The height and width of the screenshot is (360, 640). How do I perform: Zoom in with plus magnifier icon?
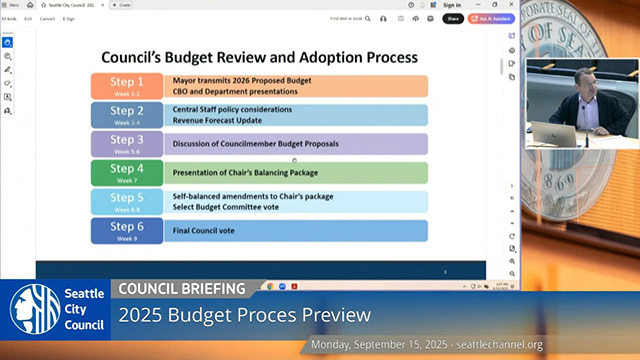click(x=512, y=261)
